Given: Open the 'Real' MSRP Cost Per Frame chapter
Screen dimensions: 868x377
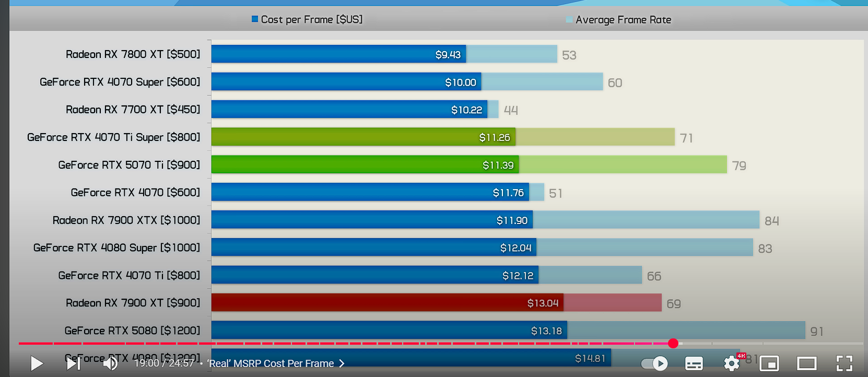Looking at the screenshot, I should pos(276,363).
